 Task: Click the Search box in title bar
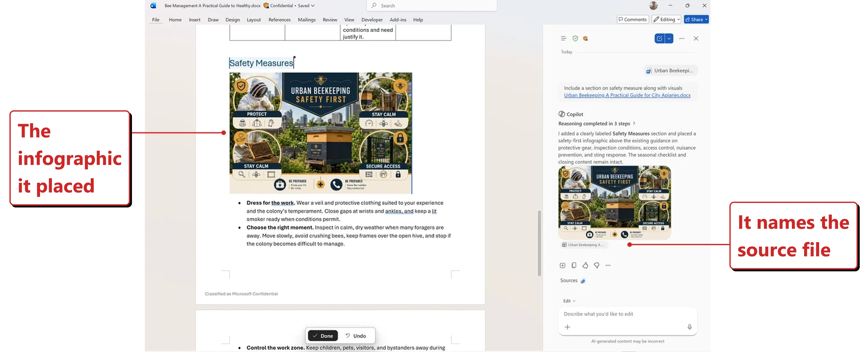(x=431, y=5)
